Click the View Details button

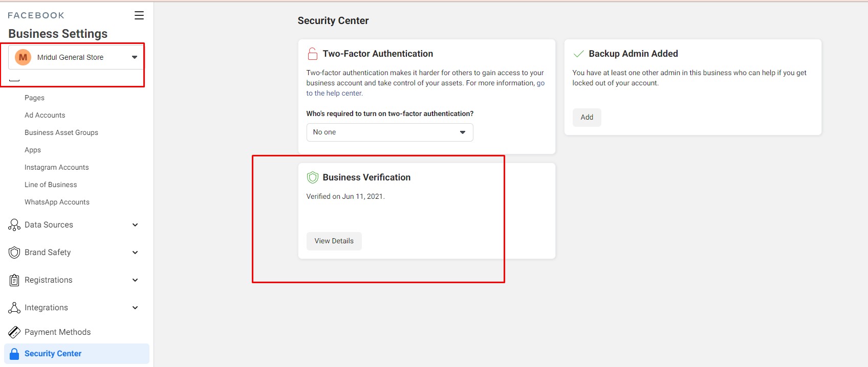tap(334, 241)
